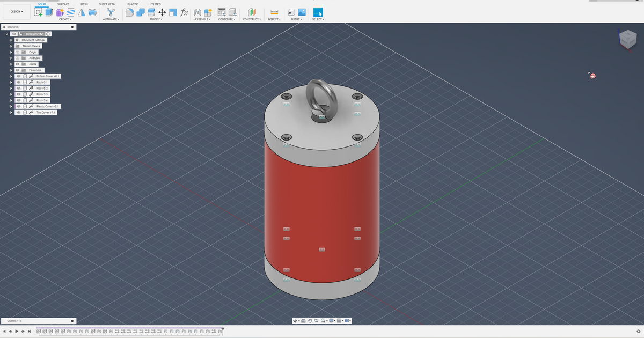Image resolution: width=644 pixels, height=338 pixels.
Task: Toggle visibility of Origin folder
Action: pos(17,52)
